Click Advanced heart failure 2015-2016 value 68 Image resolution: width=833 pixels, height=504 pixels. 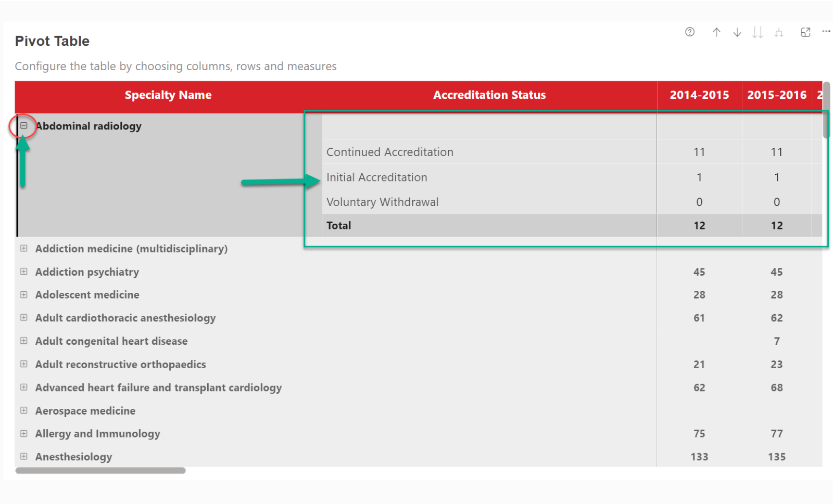tap(777, 387)
